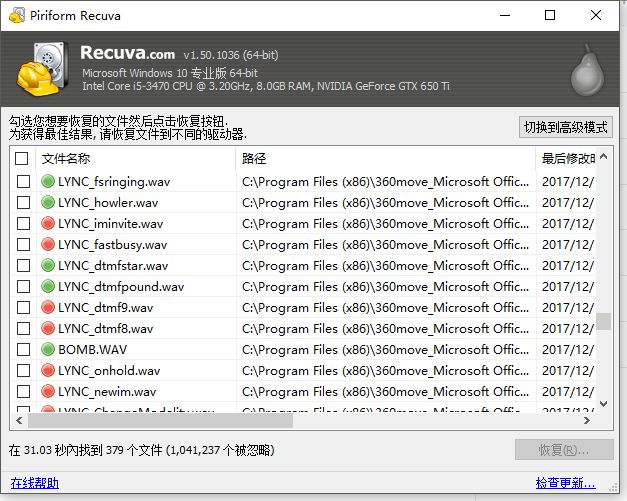Toggle the select-all checkbox in header
Screen dimensions: 627x501
(x=22, y=158)
